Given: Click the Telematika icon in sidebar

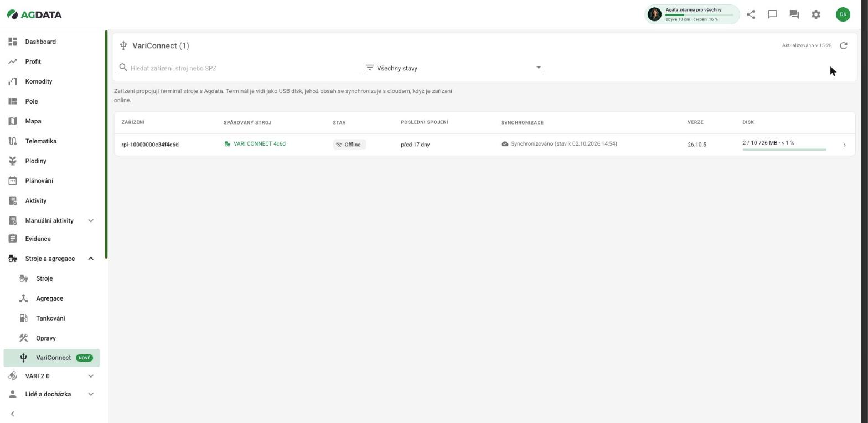Looking at the screenshot, I should 13,141.
